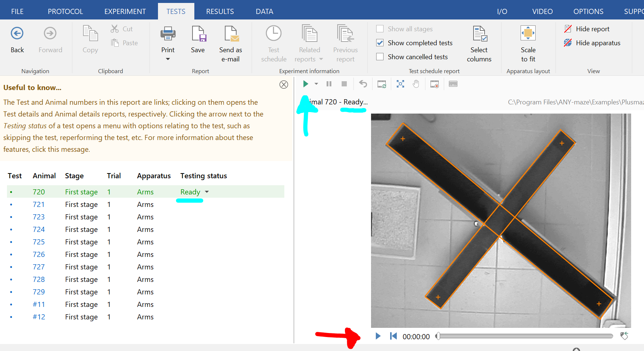Enable Show cancelled tests checkbox

click(380, 57)
